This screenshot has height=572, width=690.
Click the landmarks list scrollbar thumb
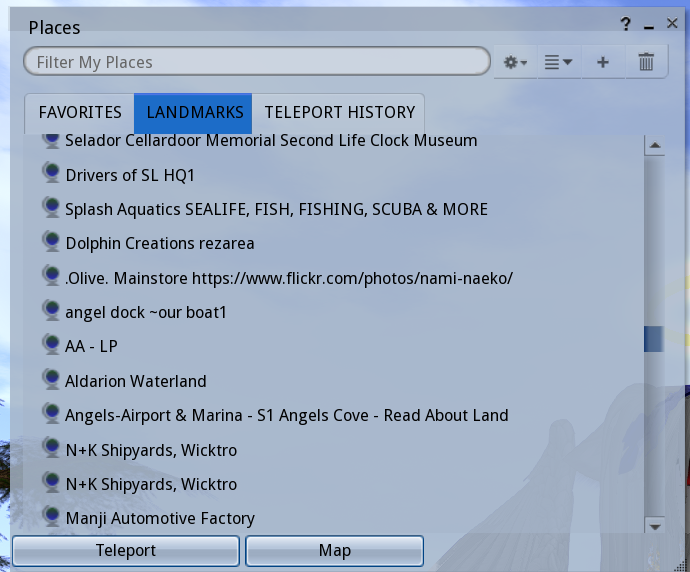[654, 339]
